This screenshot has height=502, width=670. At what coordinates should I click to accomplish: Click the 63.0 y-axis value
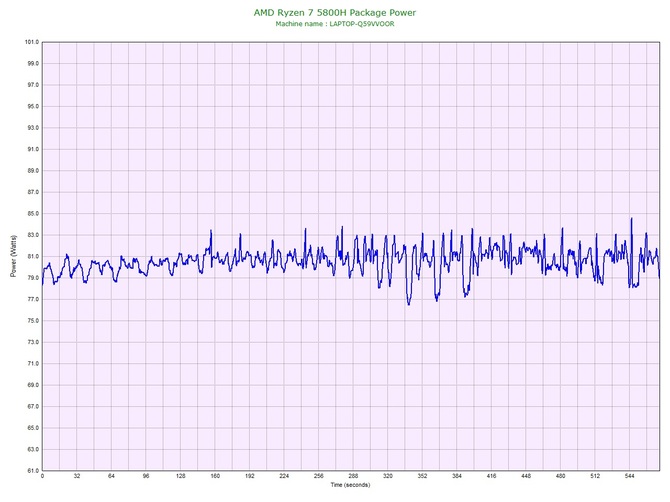pos(32,449)
